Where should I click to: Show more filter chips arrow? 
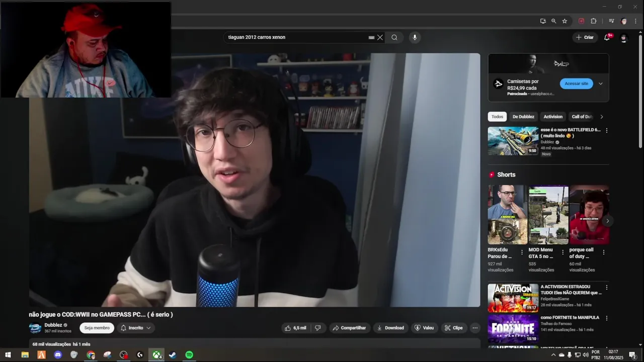[x=601, y=117]
